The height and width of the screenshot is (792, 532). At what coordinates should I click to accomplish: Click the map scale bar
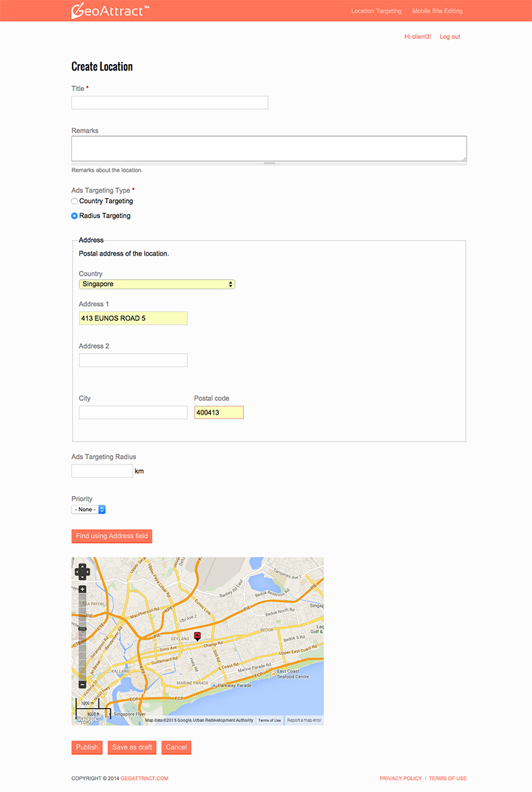tap(93, 708)
